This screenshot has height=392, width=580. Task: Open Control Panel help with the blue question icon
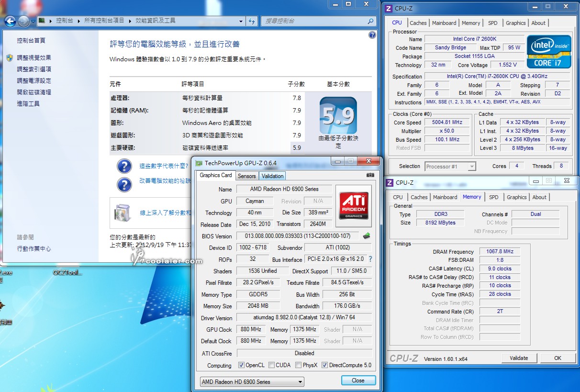pyautogui.click(x=372, y=35)
